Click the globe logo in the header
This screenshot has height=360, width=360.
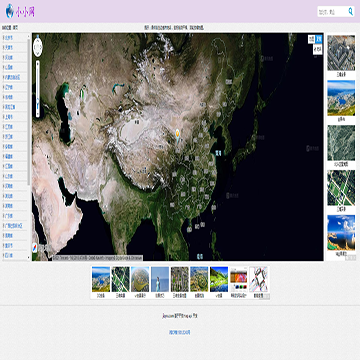[10, 11]
